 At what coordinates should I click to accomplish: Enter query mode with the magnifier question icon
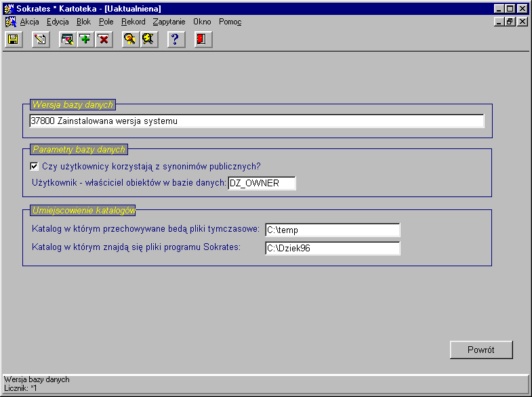pos(131,39)
